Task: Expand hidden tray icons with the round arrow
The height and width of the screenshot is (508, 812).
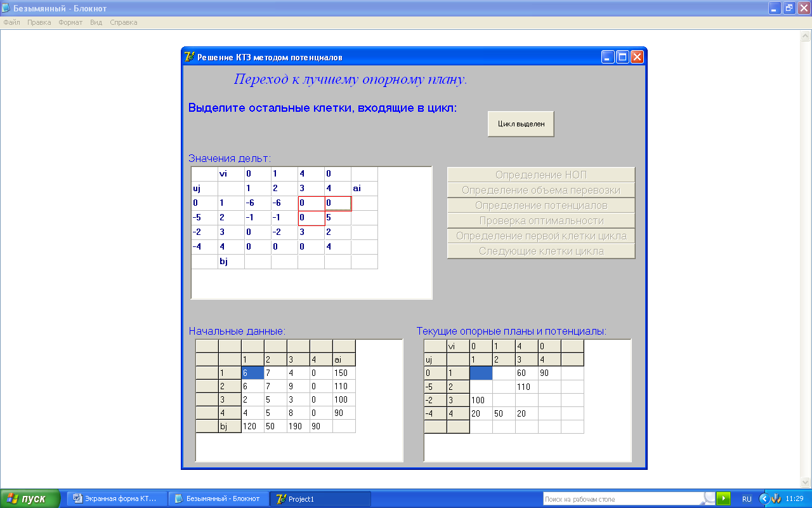Action: click(x=764, y=498)
